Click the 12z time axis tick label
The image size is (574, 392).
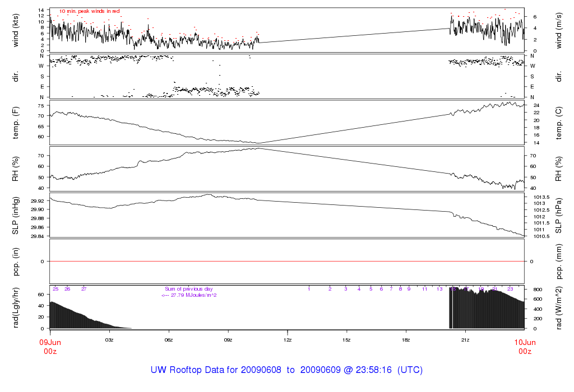287,340
